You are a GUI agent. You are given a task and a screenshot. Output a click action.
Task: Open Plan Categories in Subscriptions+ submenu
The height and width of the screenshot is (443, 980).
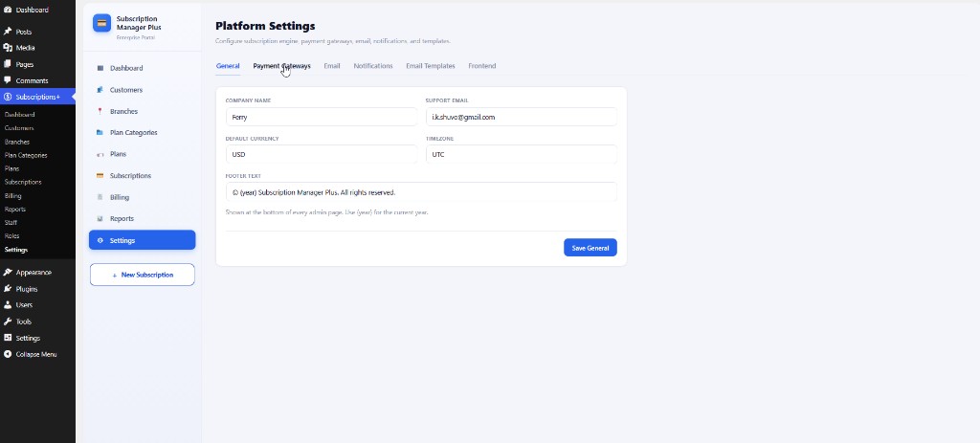(26, 156)
